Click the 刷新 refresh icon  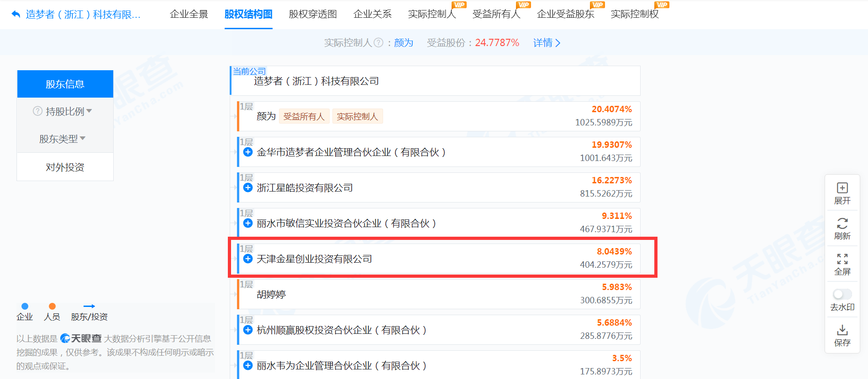point(842,223)
